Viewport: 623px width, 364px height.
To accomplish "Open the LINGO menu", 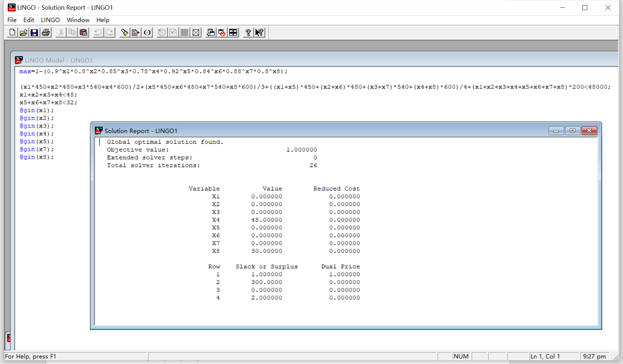I will tap(50, 20).
